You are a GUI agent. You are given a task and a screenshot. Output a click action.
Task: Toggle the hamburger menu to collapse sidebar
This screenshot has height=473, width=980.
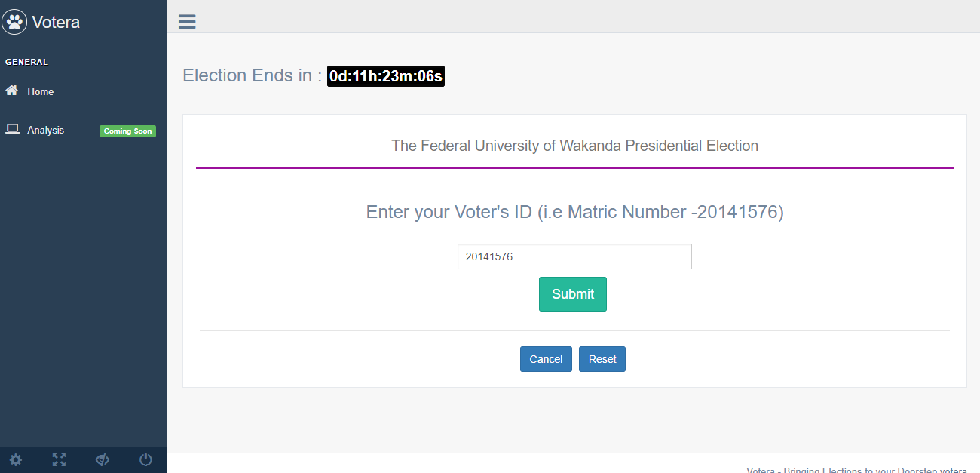click(x=187, y=21)
